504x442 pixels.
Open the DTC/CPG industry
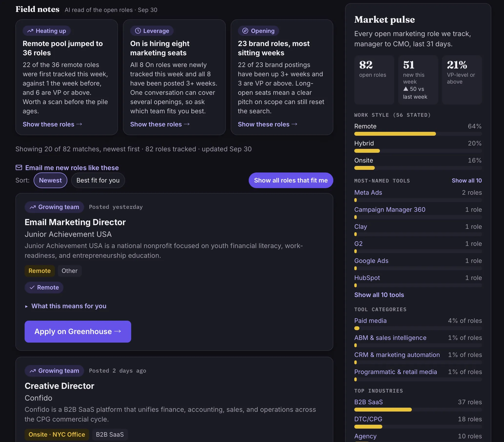[368, 419]
